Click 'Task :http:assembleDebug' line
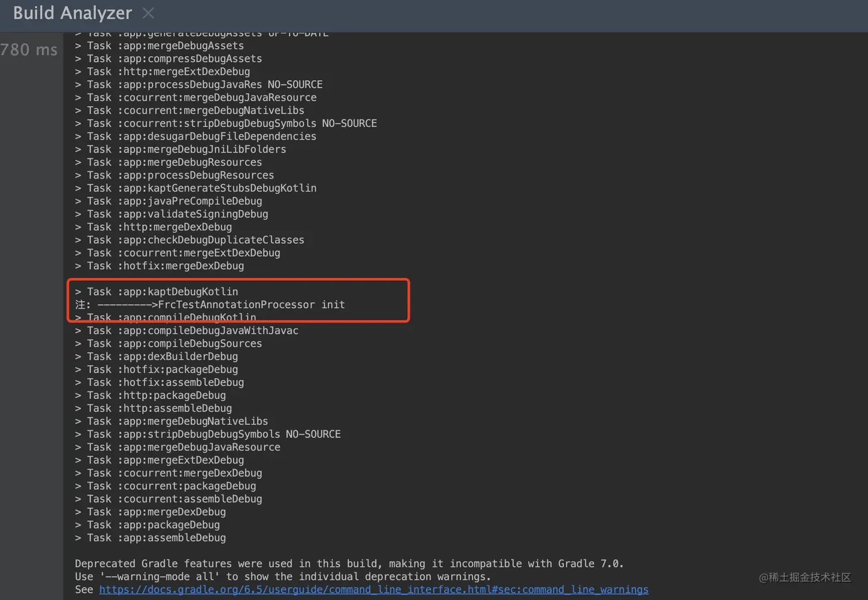The image size is (868, 600). pyautogui.click(x=153, y=408)
